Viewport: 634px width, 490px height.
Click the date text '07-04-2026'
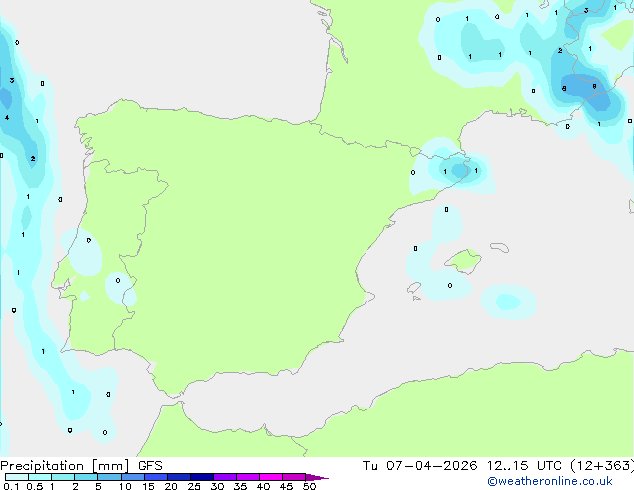[x=431, y=466]
